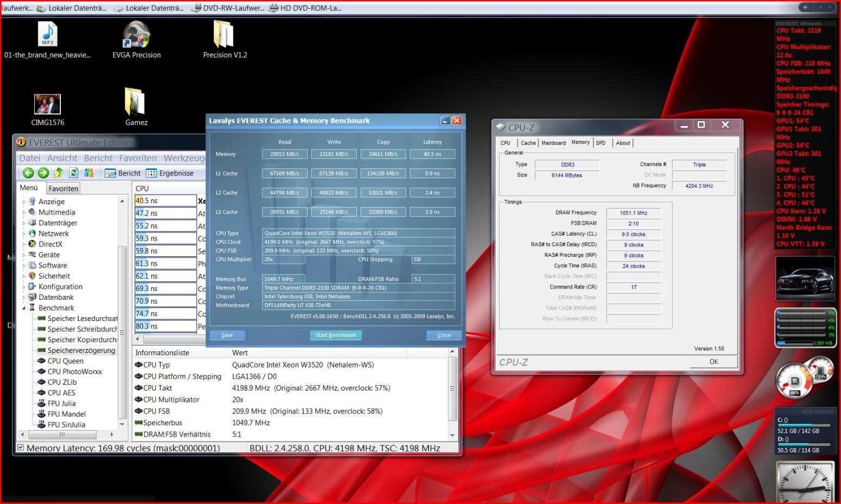
Task: Open the Precision V1.2 desktop folder
Action: coord(225,39)
